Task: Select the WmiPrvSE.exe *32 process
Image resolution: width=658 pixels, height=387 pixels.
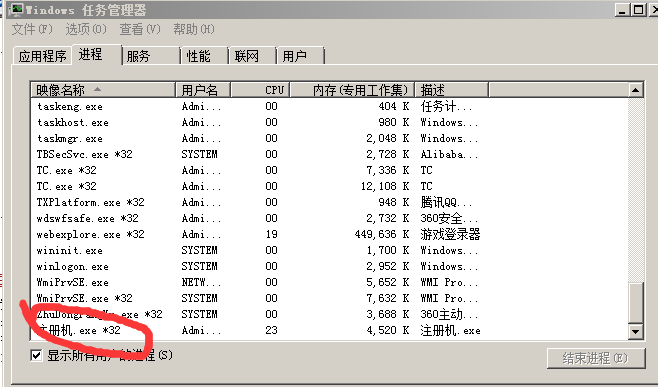Action: (x=329, y=298)
